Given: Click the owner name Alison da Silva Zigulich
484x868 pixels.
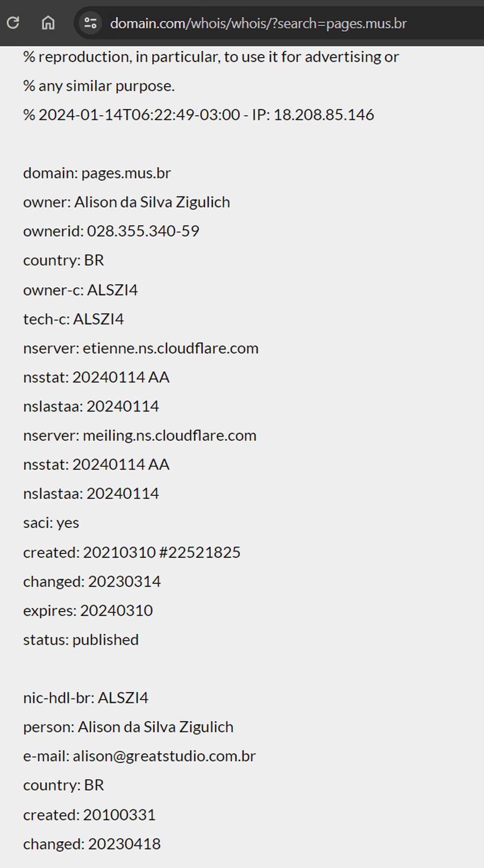Looking at the screenshot, I should [152, 202].
